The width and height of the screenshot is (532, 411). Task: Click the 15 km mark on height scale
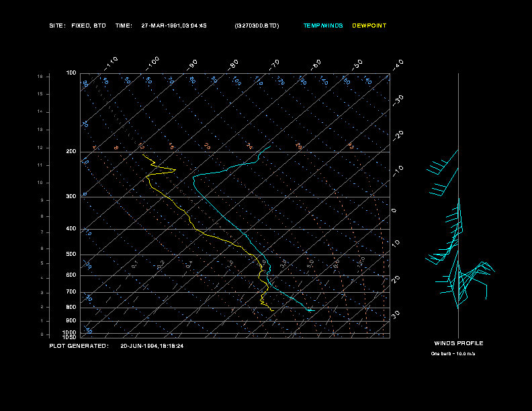[40, 94]
